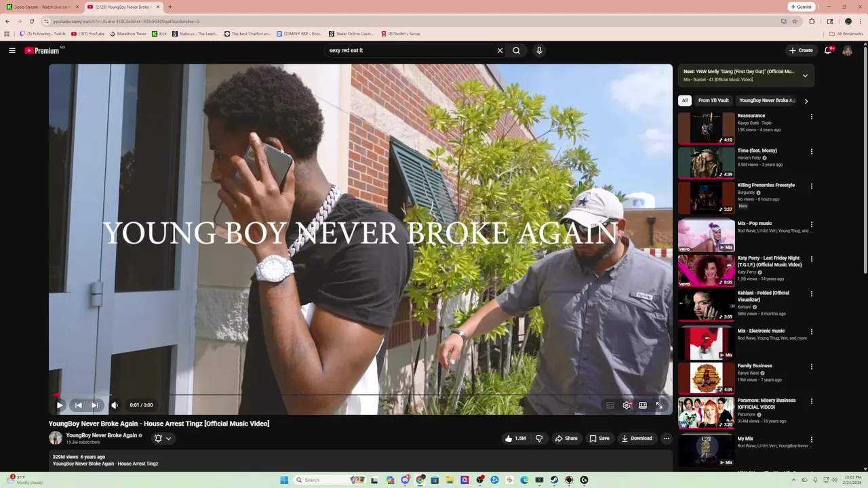Open more actions menu below video
868x488 pixels.
[667, 439]
